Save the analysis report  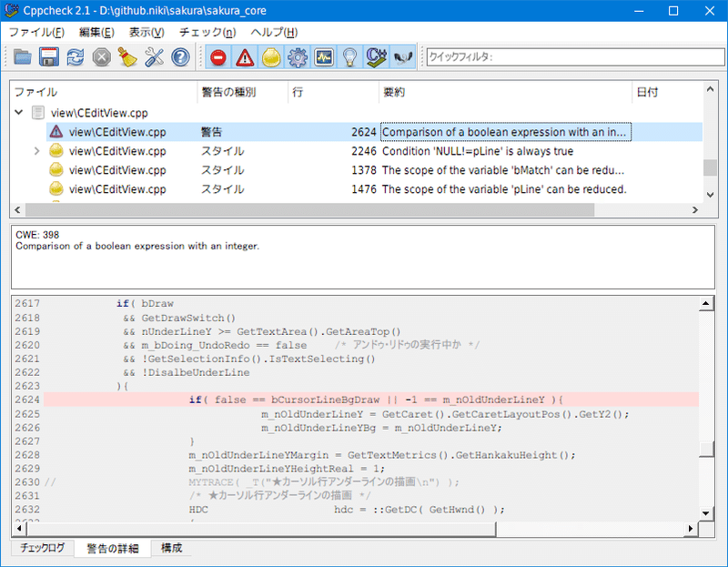(x=48, y=56)
